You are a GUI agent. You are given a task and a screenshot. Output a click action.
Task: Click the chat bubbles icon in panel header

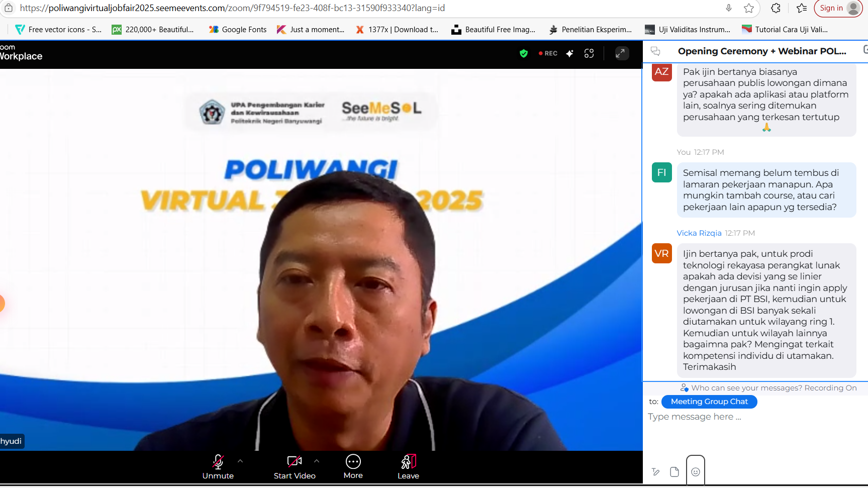pos(655,51)
